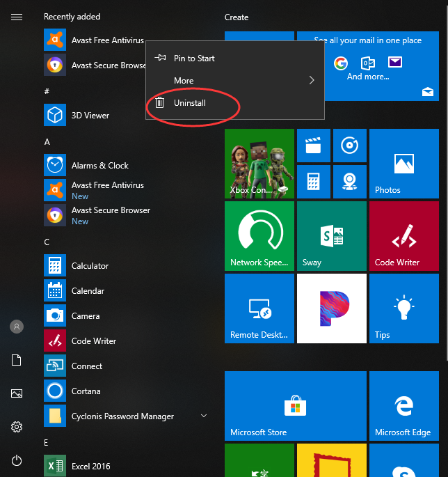Click the letter E section header
This screenshot has width=448, height=477.
(x=46, y=443)
